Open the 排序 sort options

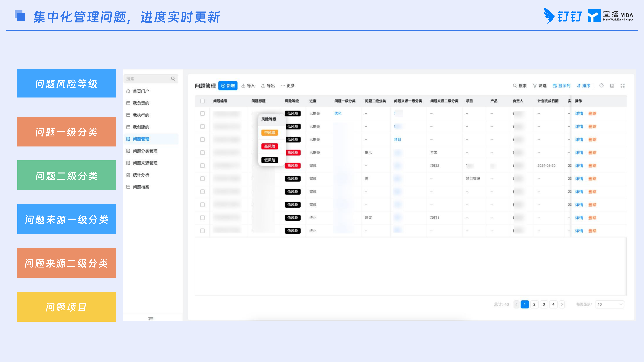tap(584, 86)
